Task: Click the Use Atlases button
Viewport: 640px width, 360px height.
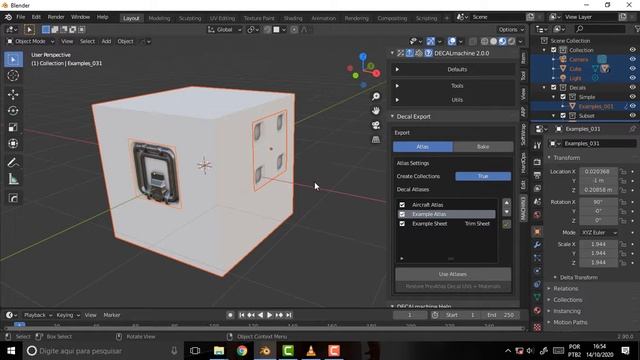Action: [x=453, y=274]
